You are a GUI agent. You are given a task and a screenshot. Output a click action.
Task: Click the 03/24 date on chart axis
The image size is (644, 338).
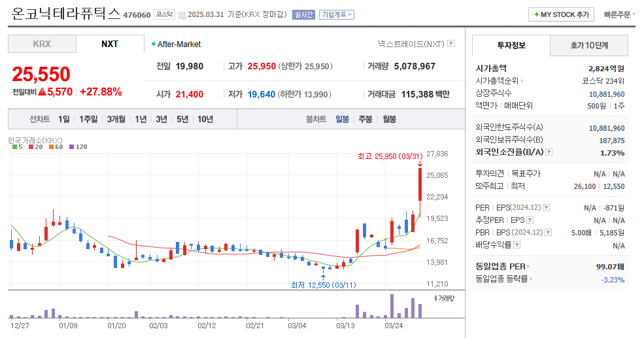394,326
